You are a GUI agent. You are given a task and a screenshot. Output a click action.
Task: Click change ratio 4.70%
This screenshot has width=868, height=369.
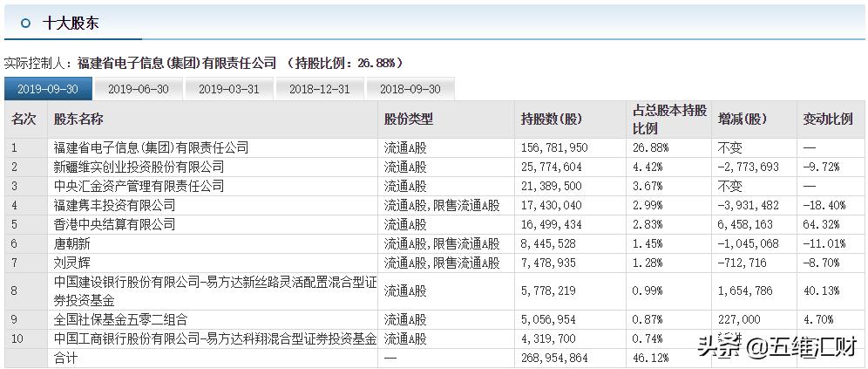(x=818, y=319)
